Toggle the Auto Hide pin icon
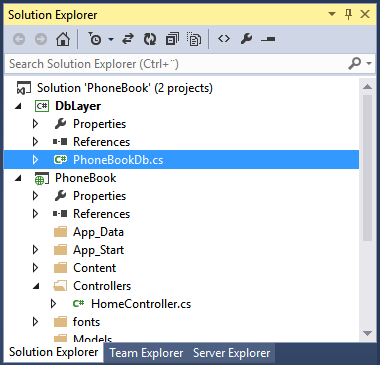 point(348,14)
